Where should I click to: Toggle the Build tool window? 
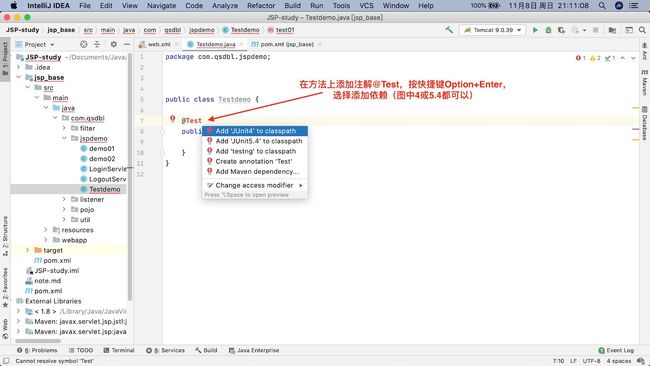[206, 350]
